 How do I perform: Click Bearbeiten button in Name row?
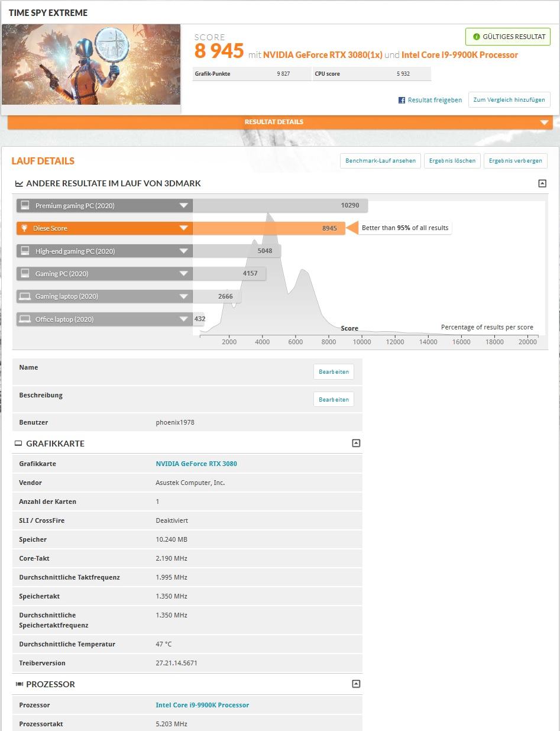coord(334,372)
